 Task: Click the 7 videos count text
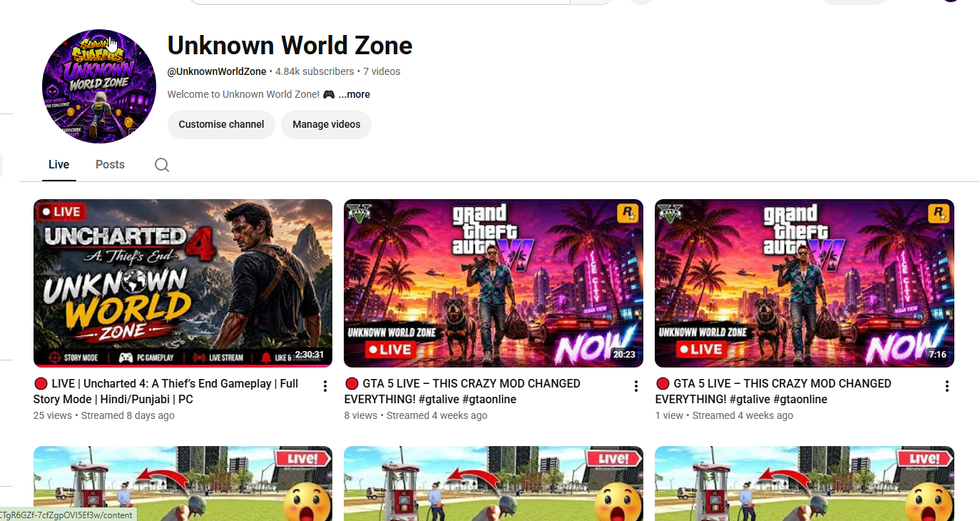point(382,71)
